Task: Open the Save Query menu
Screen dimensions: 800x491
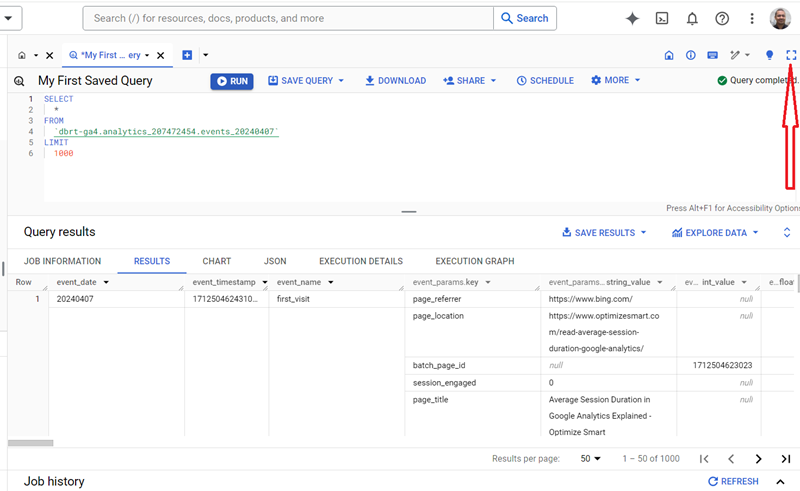Action: (306, 81)
